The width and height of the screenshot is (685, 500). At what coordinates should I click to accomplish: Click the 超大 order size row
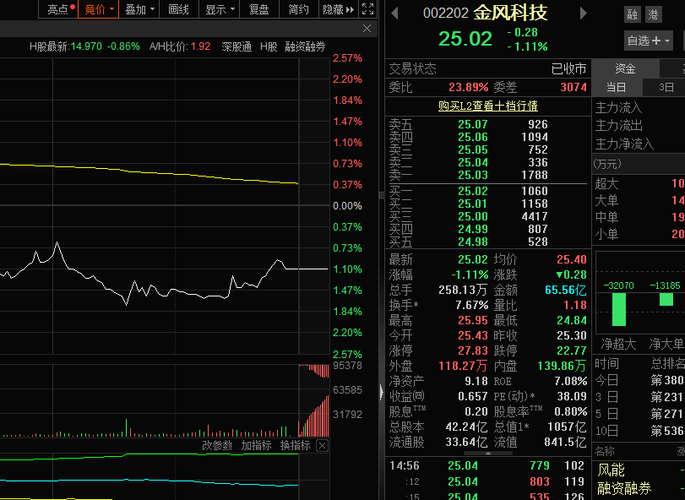click(640, 183)
